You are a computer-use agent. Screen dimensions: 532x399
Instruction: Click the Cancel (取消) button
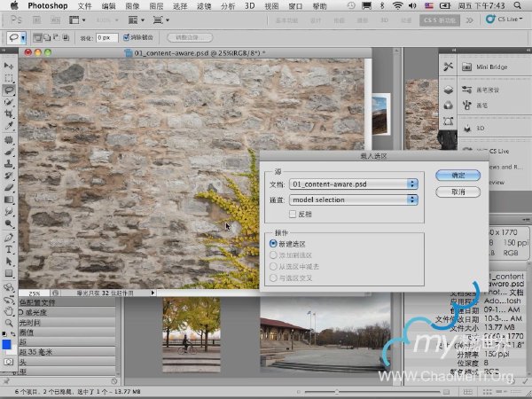point(458,192)
